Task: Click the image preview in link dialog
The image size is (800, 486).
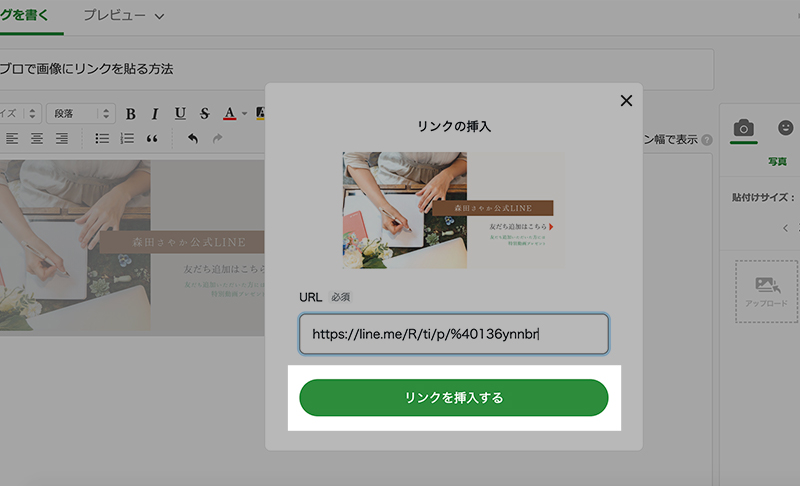Action: pyautogui.click(x=454, y=210)
